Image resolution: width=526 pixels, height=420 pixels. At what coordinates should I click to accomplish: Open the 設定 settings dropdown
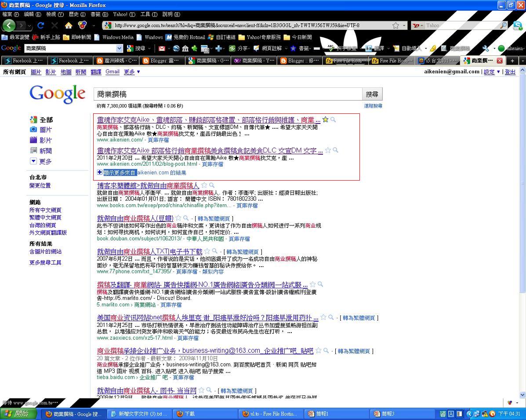click(x=492, y=72)
